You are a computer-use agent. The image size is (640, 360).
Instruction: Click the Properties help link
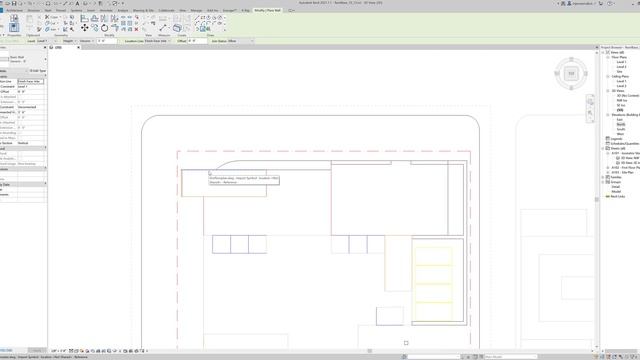(x=7, y=350)
